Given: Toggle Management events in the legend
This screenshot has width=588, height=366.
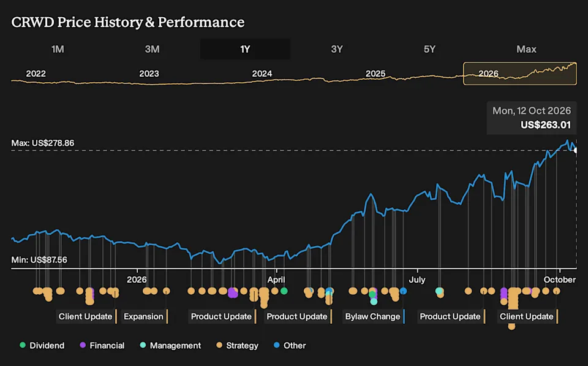Looking at the screenshot, I should coord(170,345).
